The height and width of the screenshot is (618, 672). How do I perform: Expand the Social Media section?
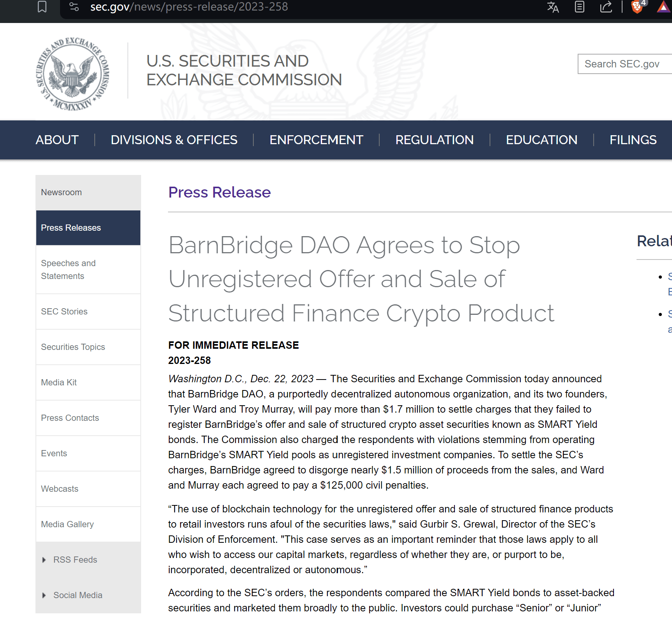78,595
